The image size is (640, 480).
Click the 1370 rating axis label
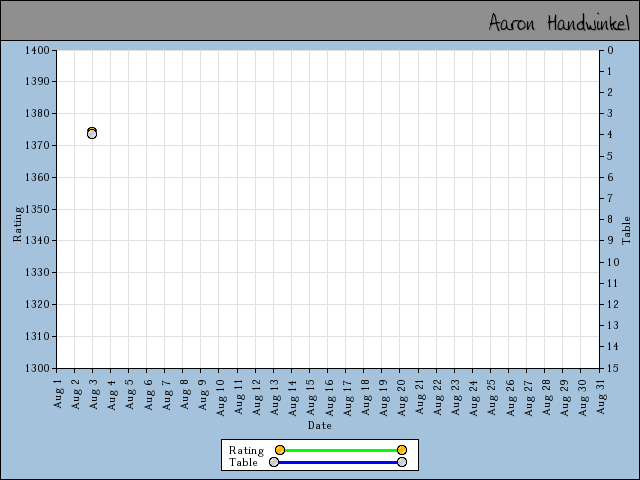(x=37, y=145)
